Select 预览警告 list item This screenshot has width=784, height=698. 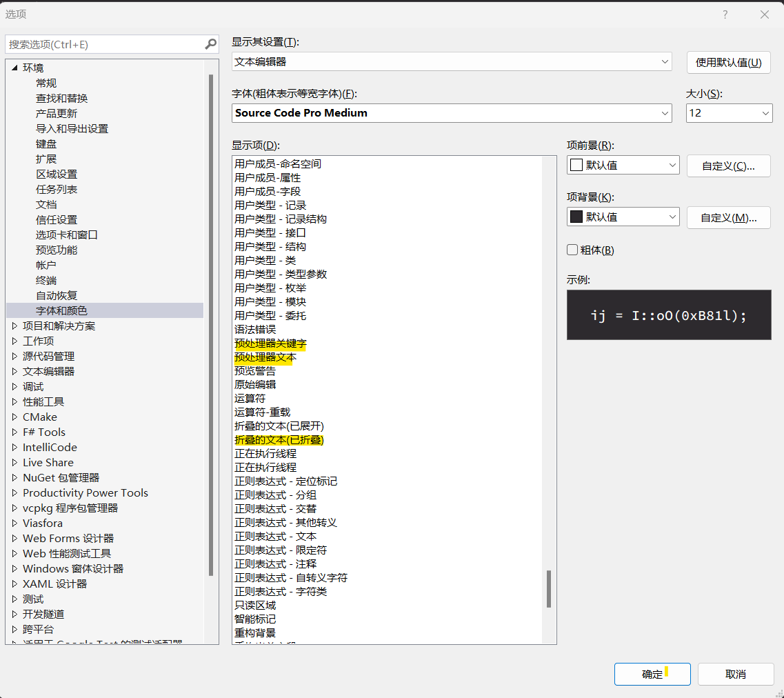tap(255, 371)
